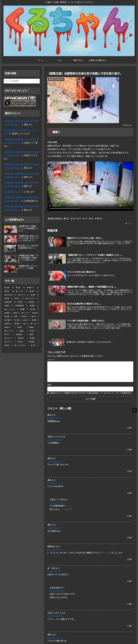Click 中国 tag below the video
The height and width of the screenshot is (644, 138).
73,219
